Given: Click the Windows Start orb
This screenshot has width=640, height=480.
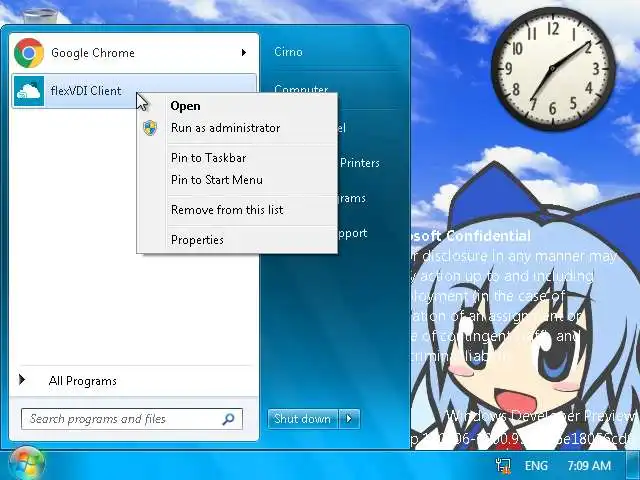Looking at the screenshot, I should click(x=27, y=464).
